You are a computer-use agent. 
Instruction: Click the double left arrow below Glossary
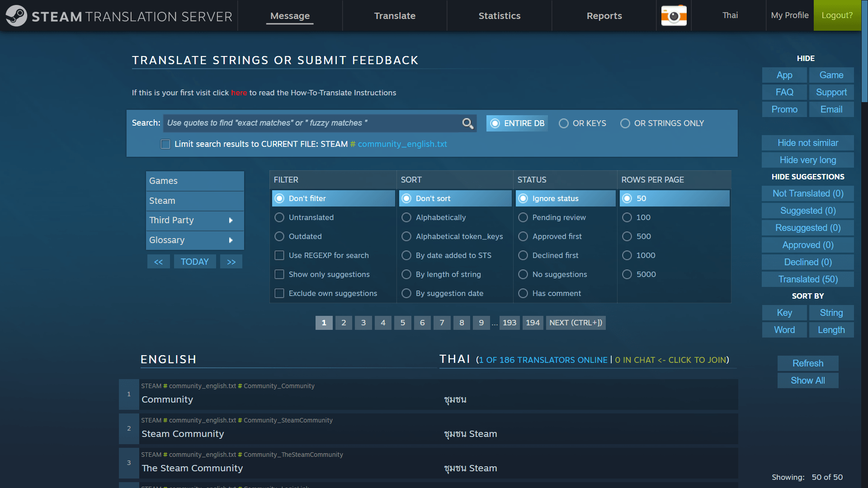click(x=159, y=261)
